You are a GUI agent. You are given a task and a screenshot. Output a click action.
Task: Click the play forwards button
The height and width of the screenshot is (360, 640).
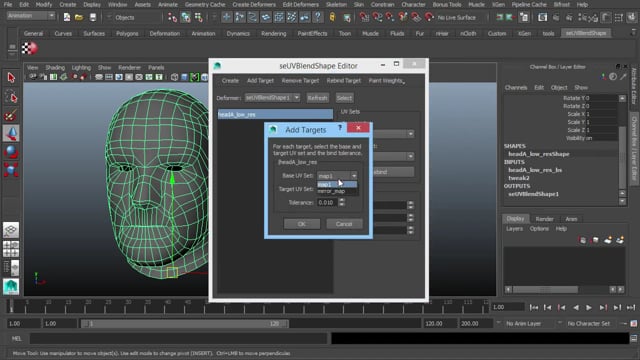pyautogui.click(x=589, y=307)
